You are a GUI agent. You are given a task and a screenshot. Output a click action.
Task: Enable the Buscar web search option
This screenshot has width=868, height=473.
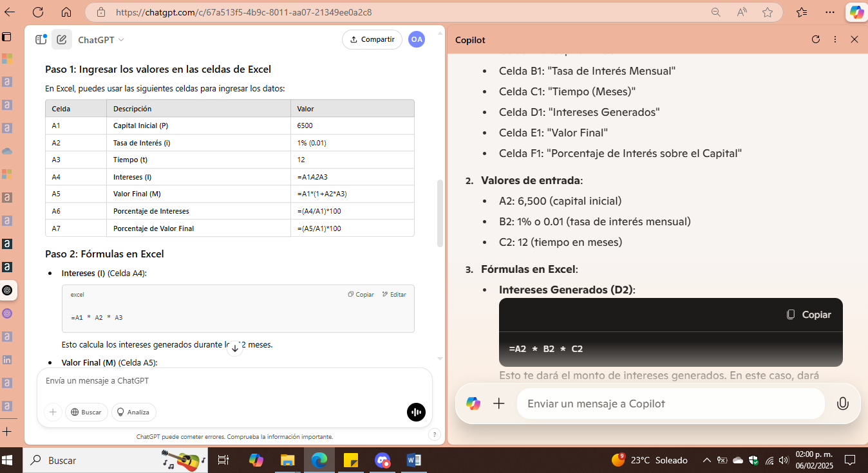point(86,412)
